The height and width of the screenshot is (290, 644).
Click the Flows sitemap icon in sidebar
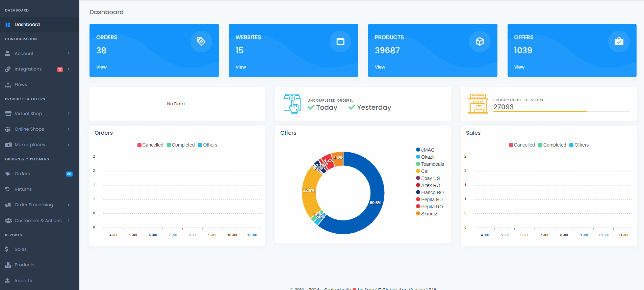click(8, 85)
